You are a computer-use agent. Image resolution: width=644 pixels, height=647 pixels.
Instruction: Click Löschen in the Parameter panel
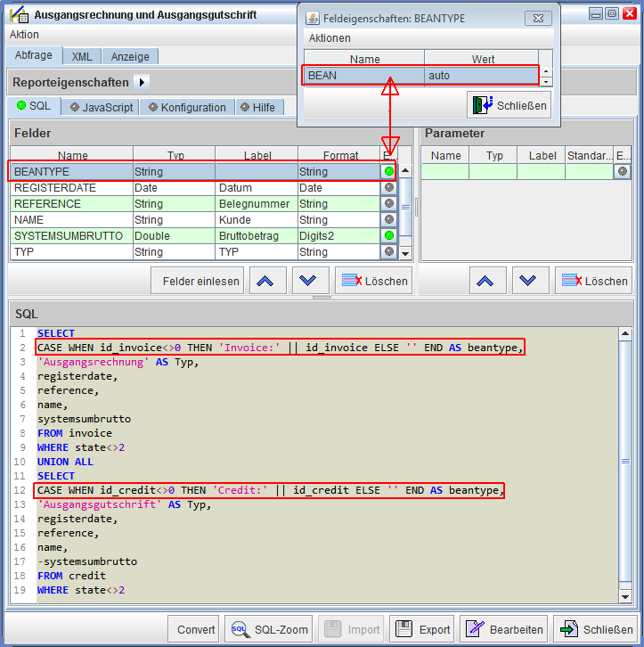[x=594, y=281]
